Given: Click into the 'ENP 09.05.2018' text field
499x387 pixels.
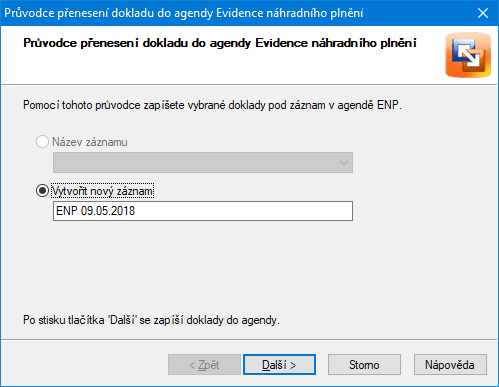Looking at the screenshot, I should pyautogui.click(x=203, y=211).
